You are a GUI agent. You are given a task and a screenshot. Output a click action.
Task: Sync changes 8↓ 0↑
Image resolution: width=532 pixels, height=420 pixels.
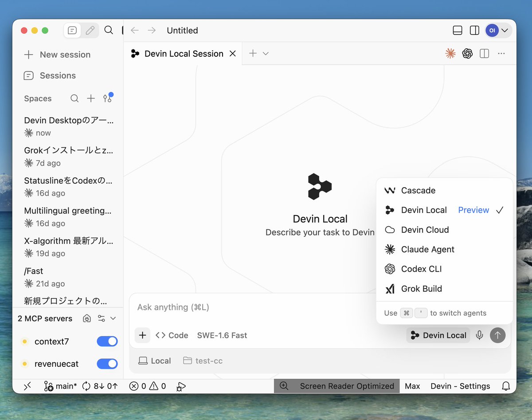[101, 386]
